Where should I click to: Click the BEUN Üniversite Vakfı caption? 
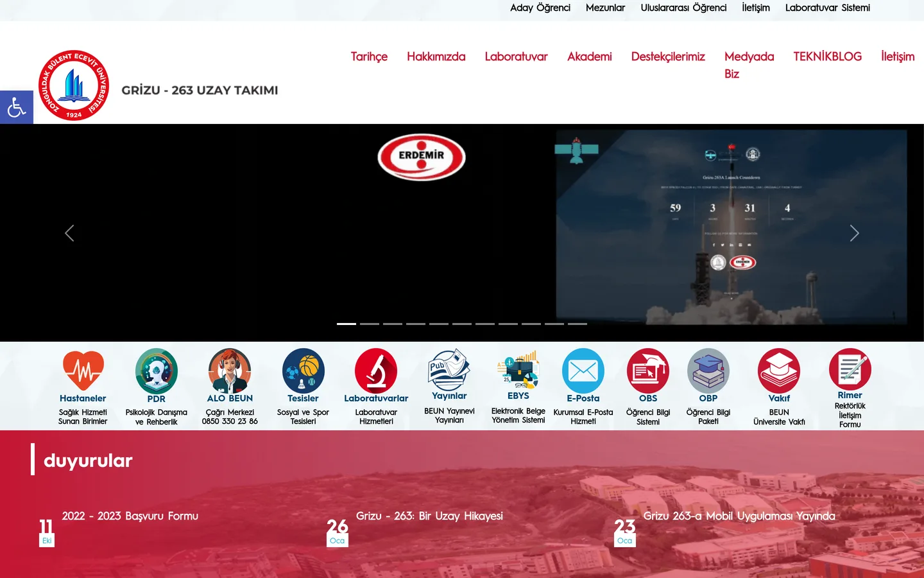click(779, 417)
